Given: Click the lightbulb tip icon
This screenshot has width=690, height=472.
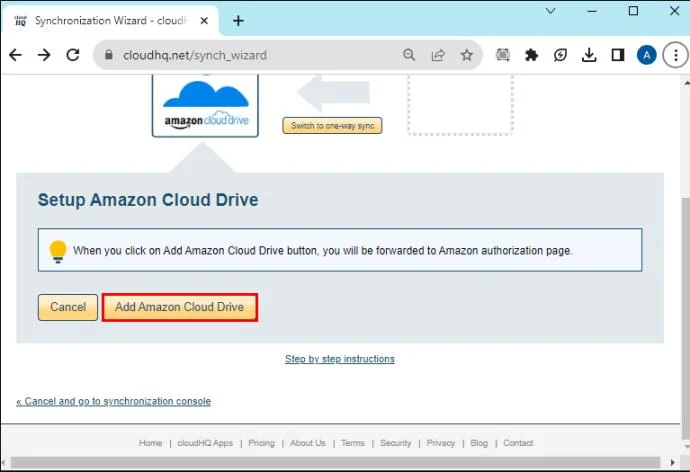Looking at the screenshot, I should pos(58,251).
